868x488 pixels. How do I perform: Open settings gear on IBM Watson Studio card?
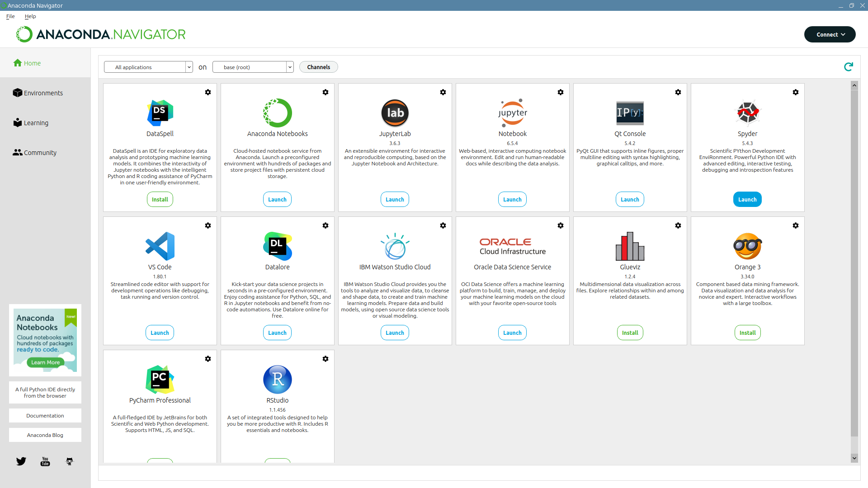[443, 225]
